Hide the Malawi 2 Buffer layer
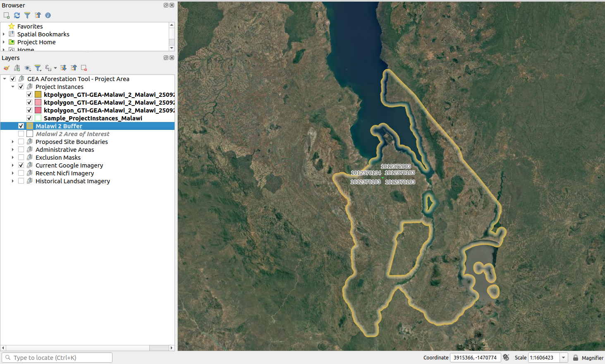 pos(21,126)
